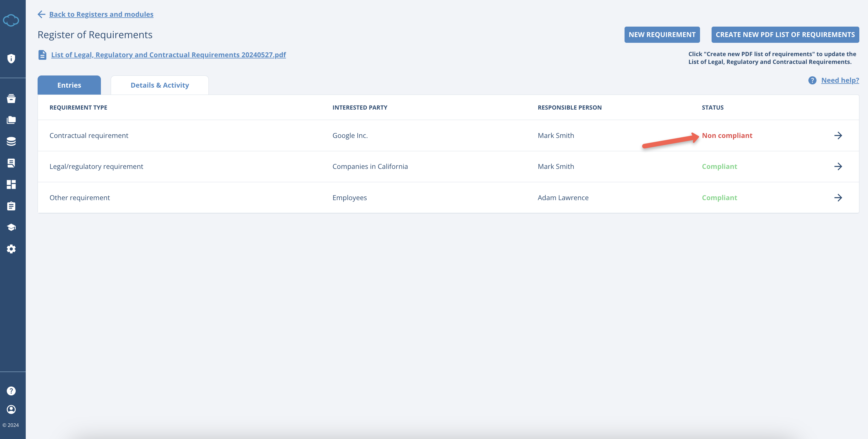Click CREATE NEW PDF LIST OF REQUIREMENTS
868x439 pixels.
pos(785,35)
